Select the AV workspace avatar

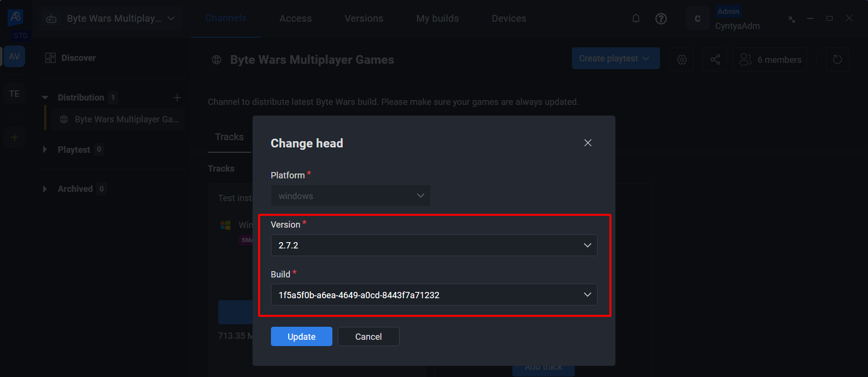click(x=15, y=57)
